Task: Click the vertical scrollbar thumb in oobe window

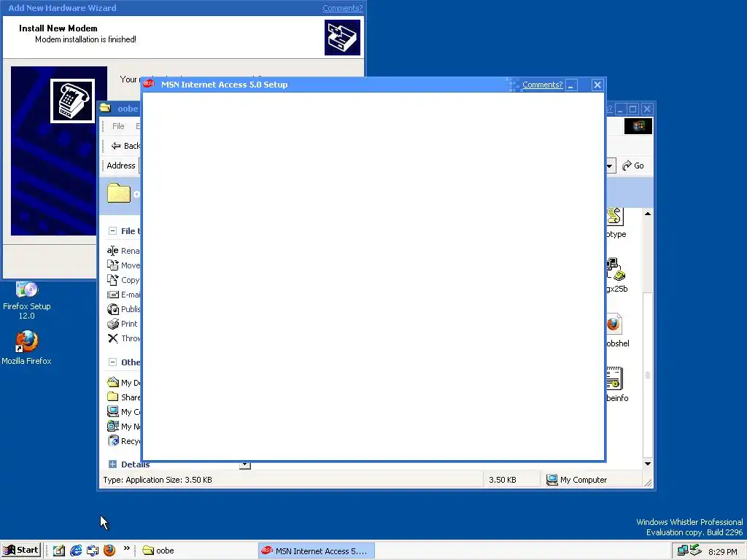Action: (x=648, y=376)
